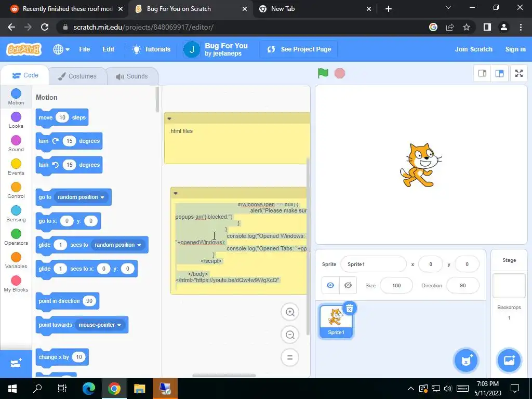This screenshot has height=399, width=532.
Task: Click the point in direction 90 value
Action: pyautogui.click(x=89, y=301)
